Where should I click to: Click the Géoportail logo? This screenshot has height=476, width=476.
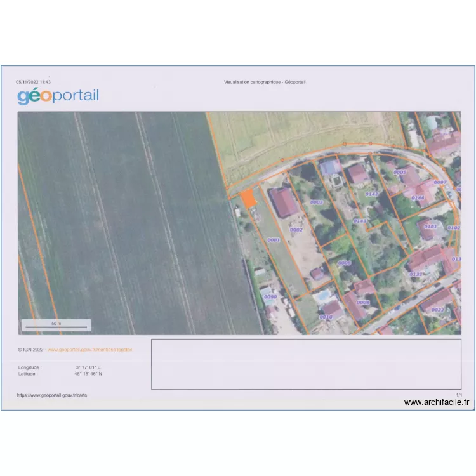(x=58, y=96)
